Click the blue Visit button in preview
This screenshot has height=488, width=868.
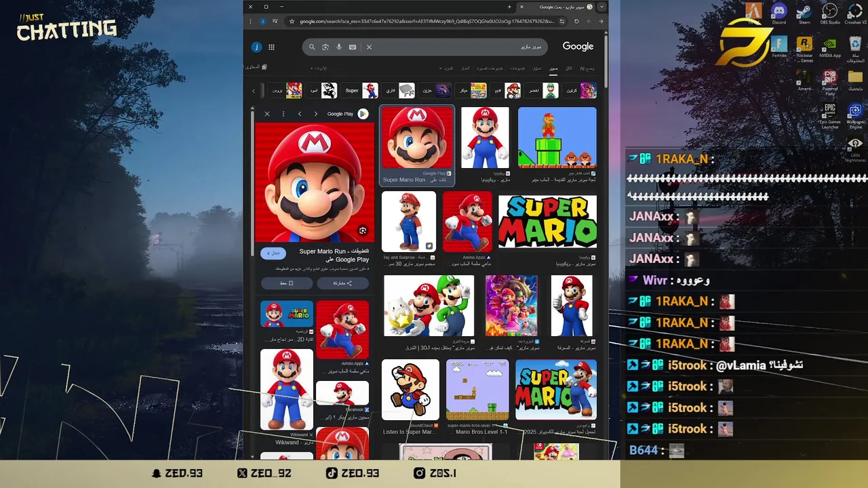[x=273, y=253]
